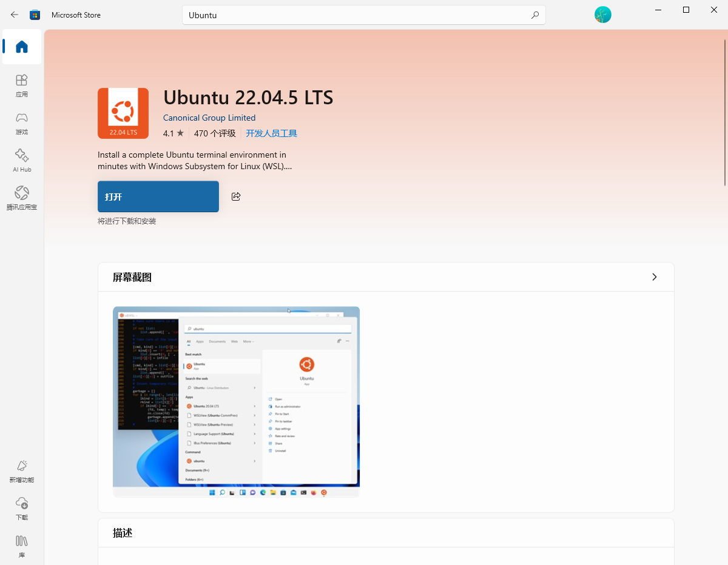Maximize the Microsoft Store window
This screenshot has height=565, width=728.
pyautogui.click(x=686, y=10)
